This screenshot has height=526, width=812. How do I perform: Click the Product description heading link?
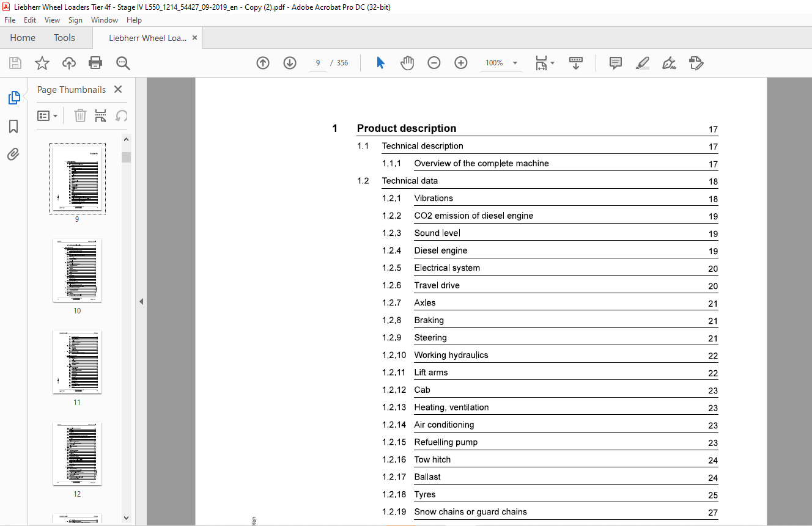coord(407,128)
